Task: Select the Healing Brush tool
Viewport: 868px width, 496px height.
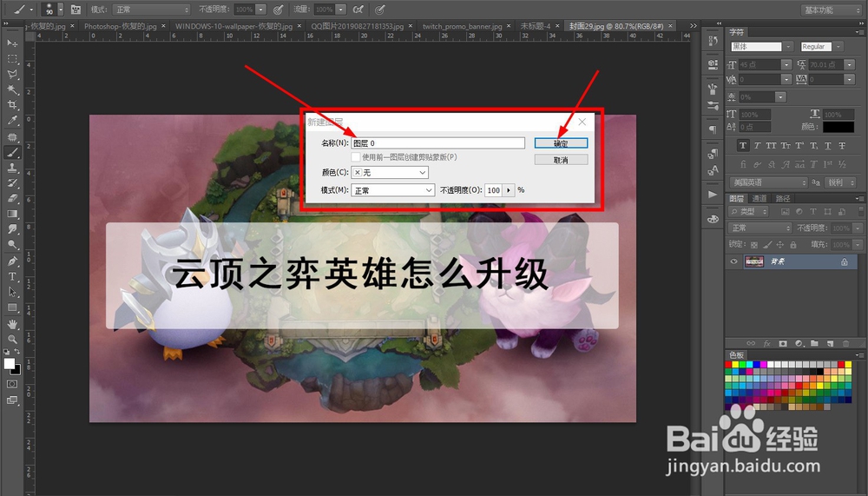Action: click(12, 137)
